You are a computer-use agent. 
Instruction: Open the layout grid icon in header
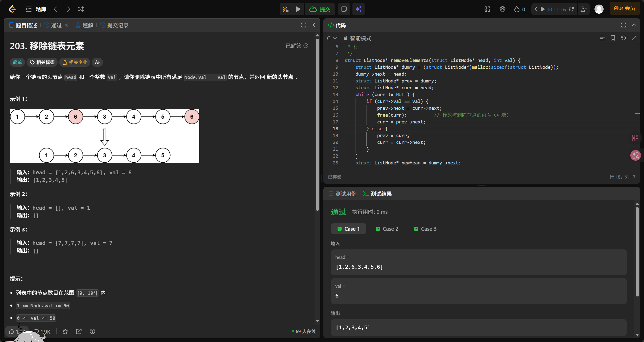click(487, 9)
